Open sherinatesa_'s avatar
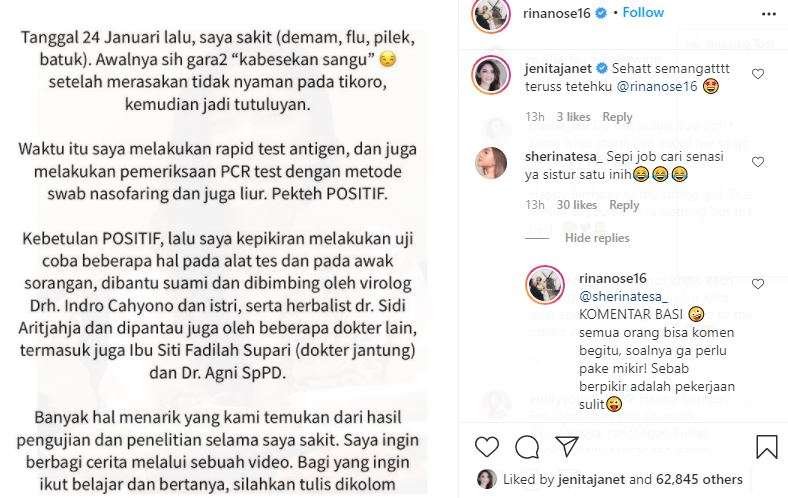Image resolution: width=788 pixels, height=498 pixels. 491,163
